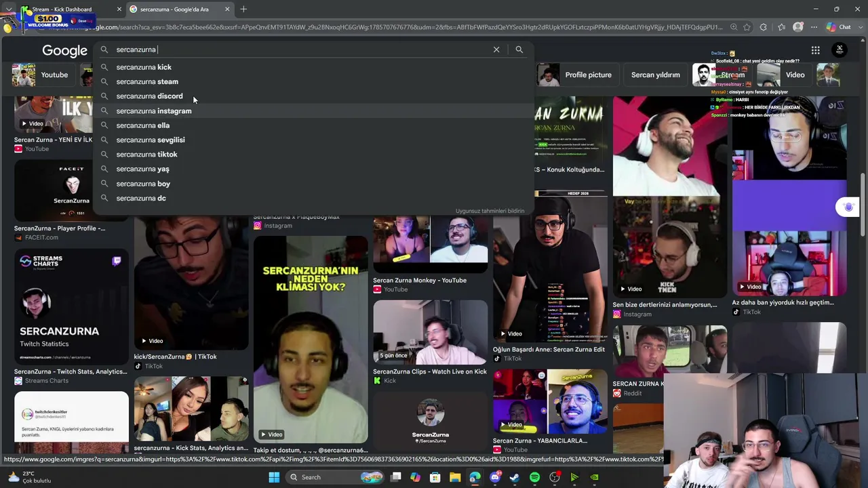Image resolution: width=868 pixels, height=488 pixels.
Task: Open the Google apps grid
Action: tap(815, 50)
